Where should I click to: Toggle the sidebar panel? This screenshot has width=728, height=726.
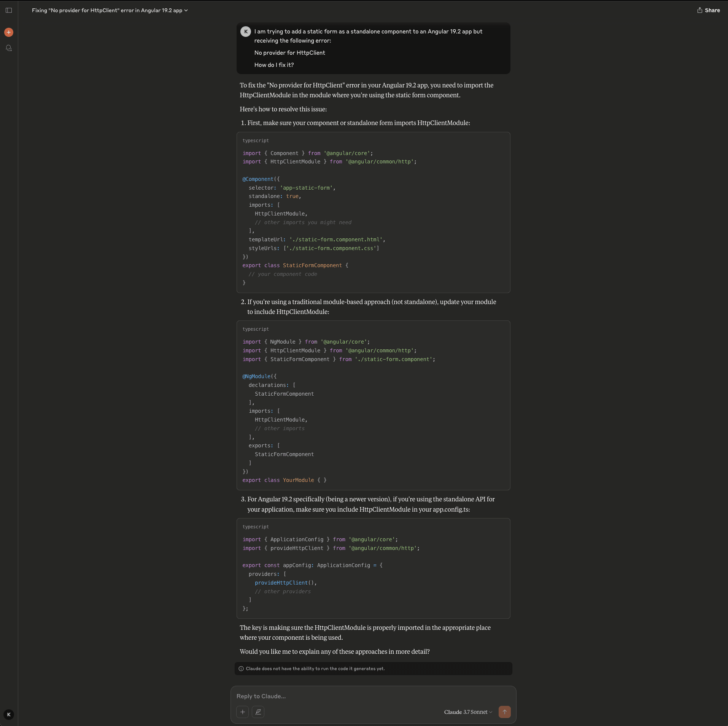(x=8, y=10)
